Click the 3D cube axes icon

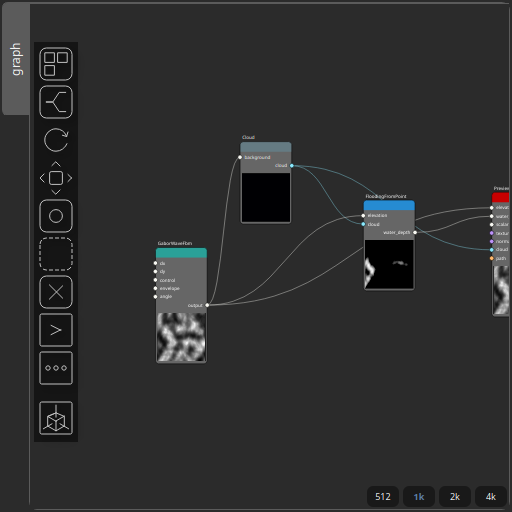tap(56, 418)
